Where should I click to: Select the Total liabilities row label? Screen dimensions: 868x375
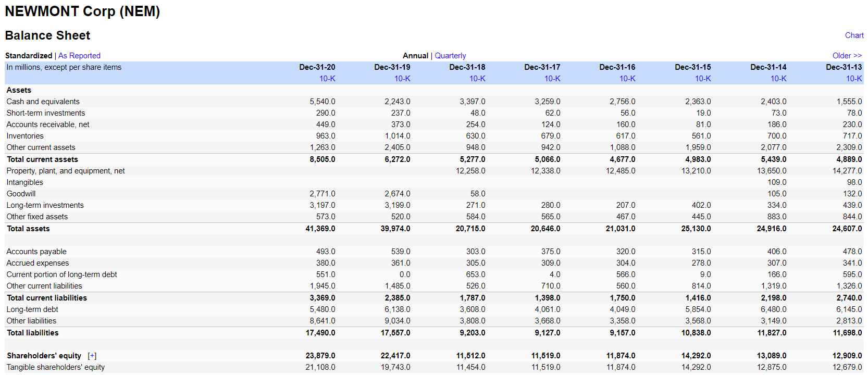(x=33, y=333)
